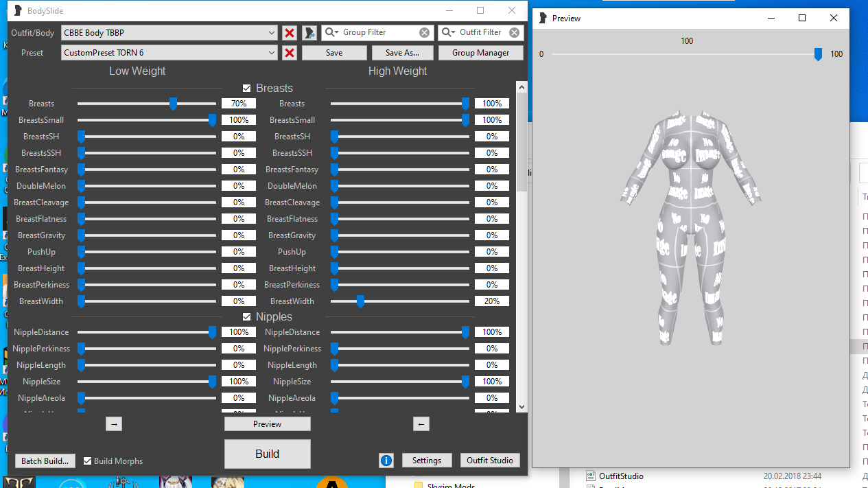Clear the Outfit Filter search field
Image resolution: width=868 pixels, height=488 pixels.
click(515, 32)
